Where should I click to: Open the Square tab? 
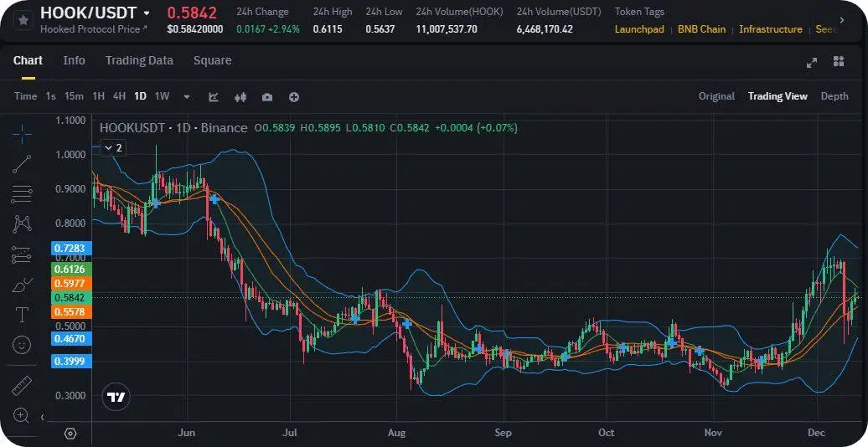point(213,60)
